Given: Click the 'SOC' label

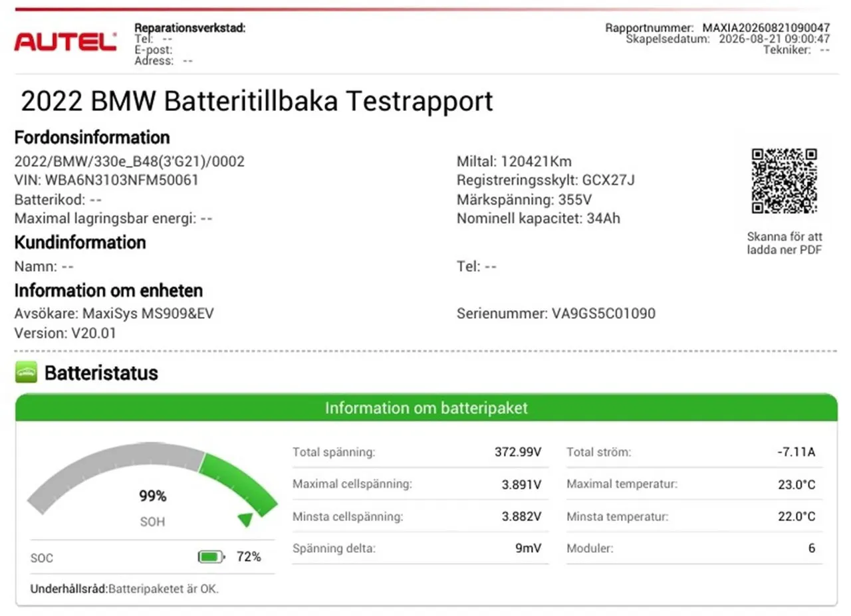Looking at the screenshot, I should 42,558.
